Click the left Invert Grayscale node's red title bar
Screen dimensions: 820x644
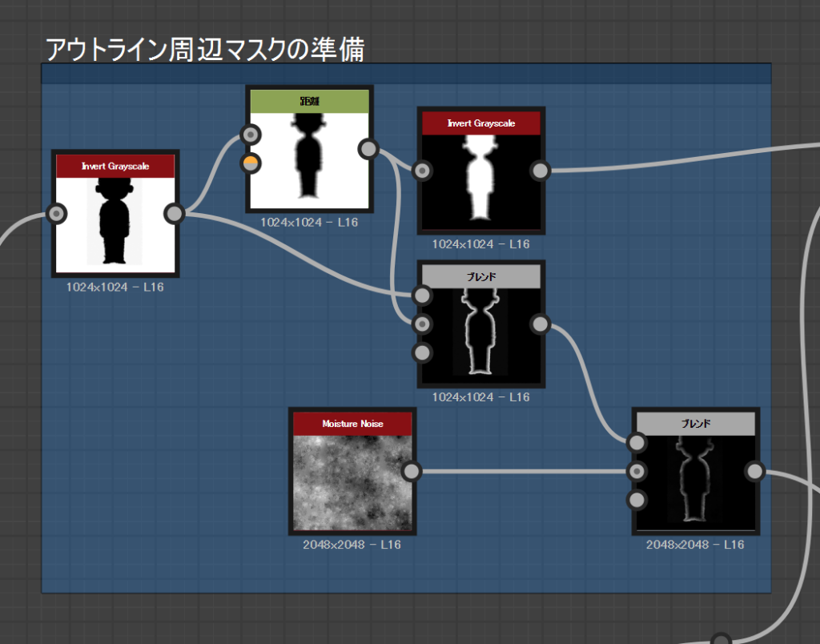(x=115, y=167)
